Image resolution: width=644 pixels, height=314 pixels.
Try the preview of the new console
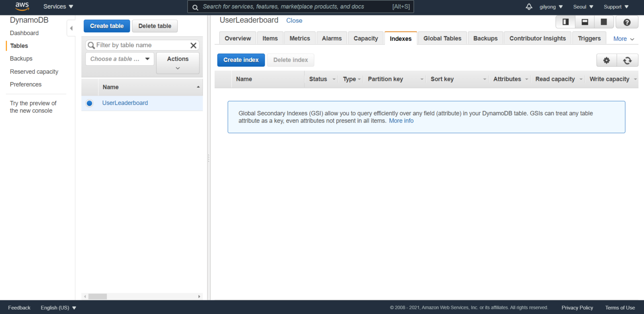click(33, 107)
